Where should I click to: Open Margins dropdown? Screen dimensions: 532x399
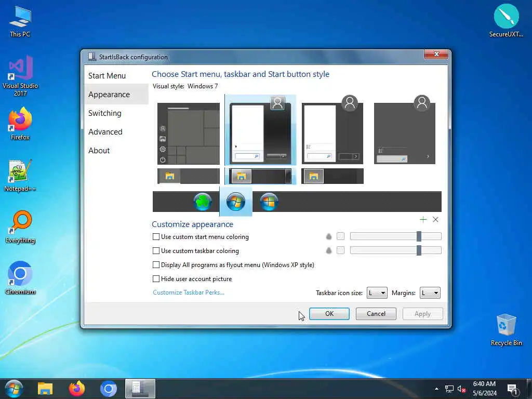(430, 293)
